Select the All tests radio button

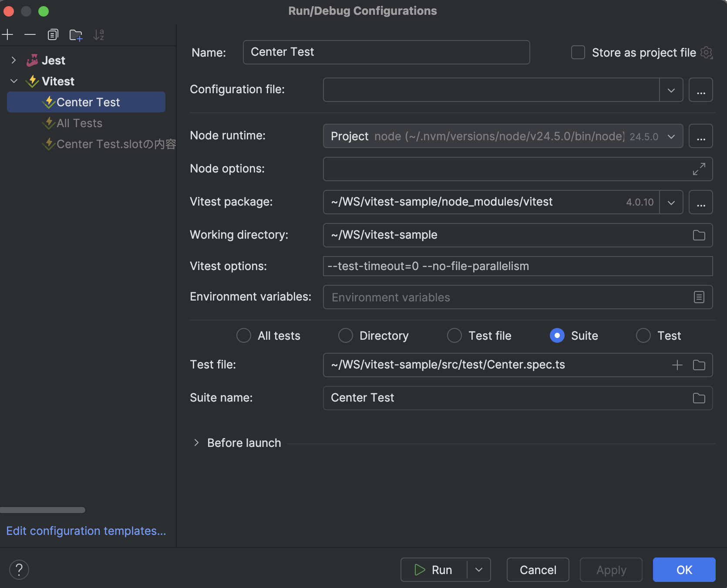tap(244, 336)
